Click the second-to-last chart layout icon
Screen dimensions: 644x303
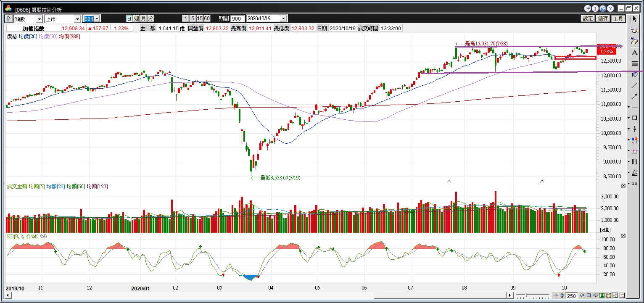(615, 296)
